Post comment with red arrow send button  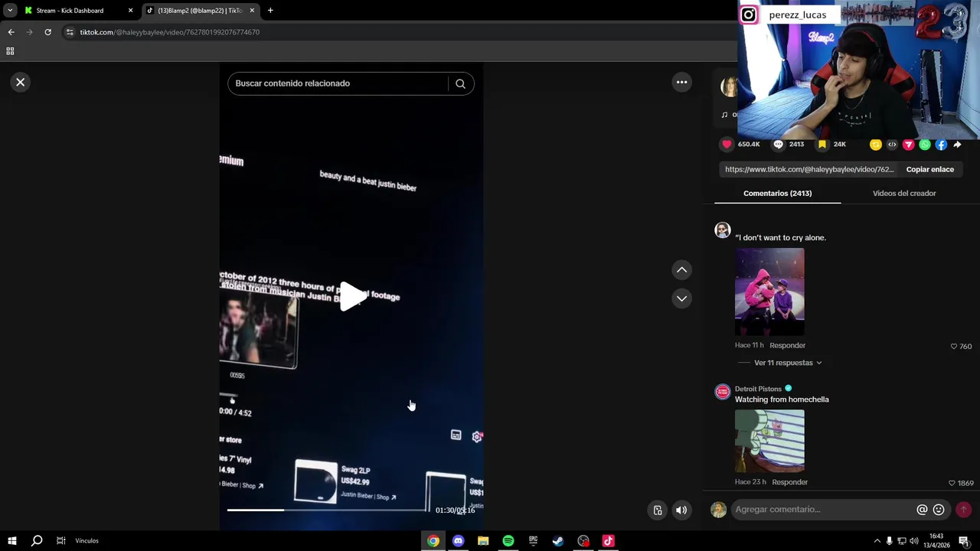click(x=963, y=510)
